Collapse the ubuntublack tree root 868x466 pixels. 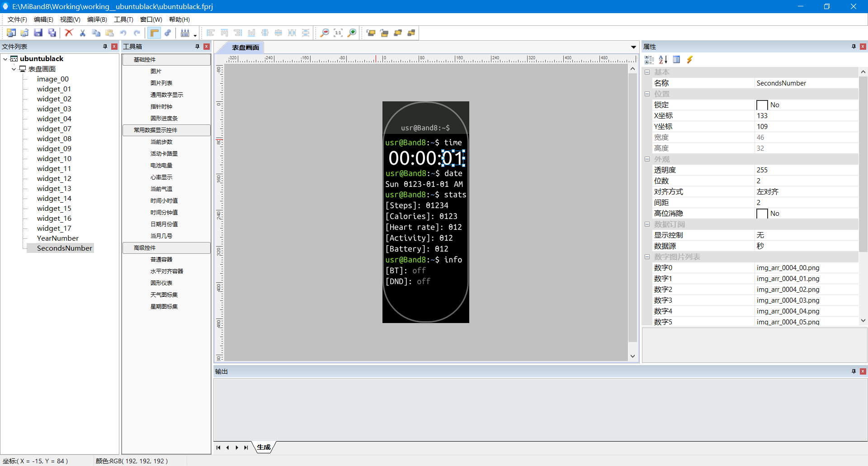5,59
